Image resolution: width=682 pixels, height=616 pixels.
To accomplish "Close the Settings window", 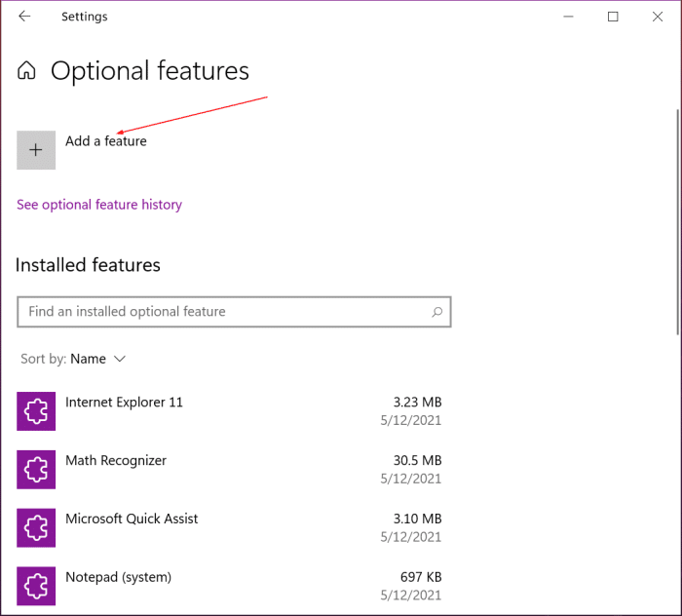I will pos(658,17).
